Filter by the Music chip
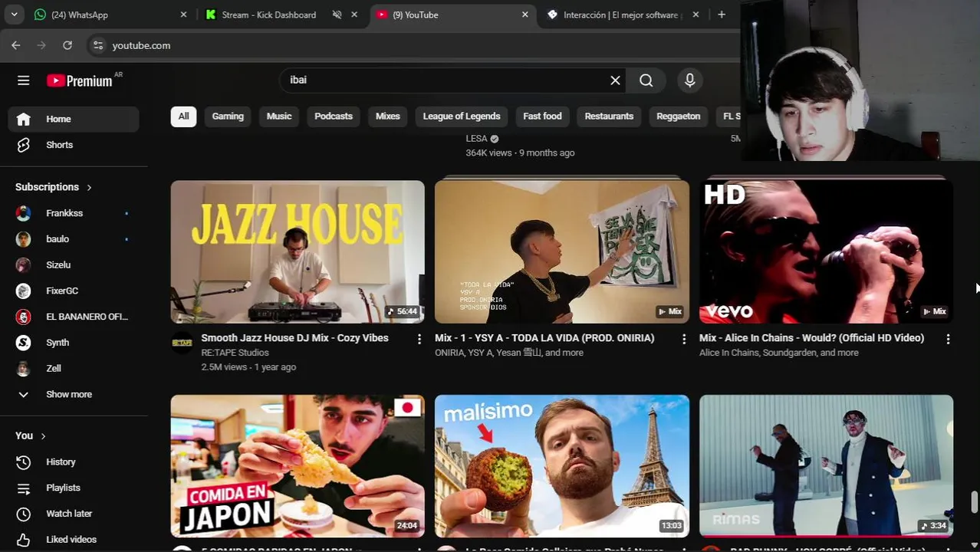The image size is (980, 552). pyautogui.click(x=279, y=117)
